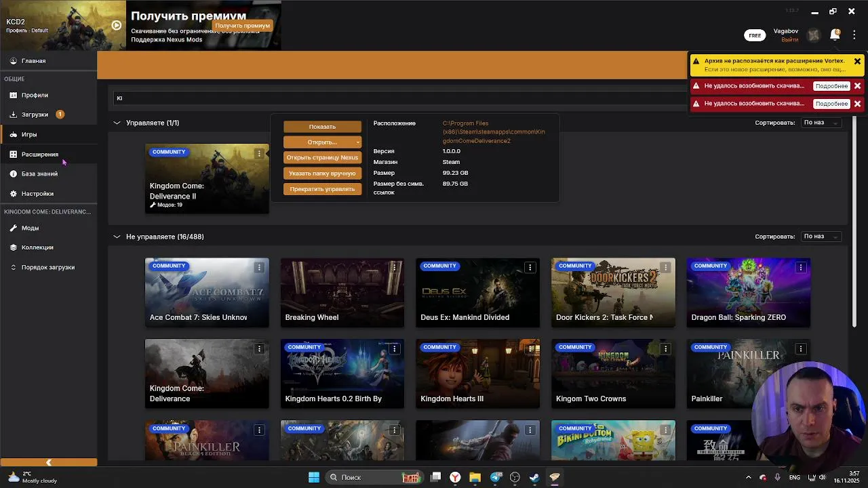Screen dimensions: 868x488
Task: Click the ENG language indicator
Action: pos(794,477)
